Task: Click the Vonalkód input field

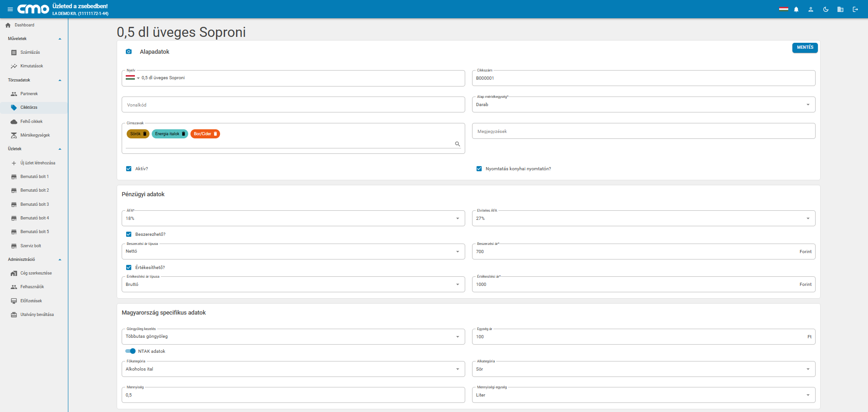Action: [293, 105]
